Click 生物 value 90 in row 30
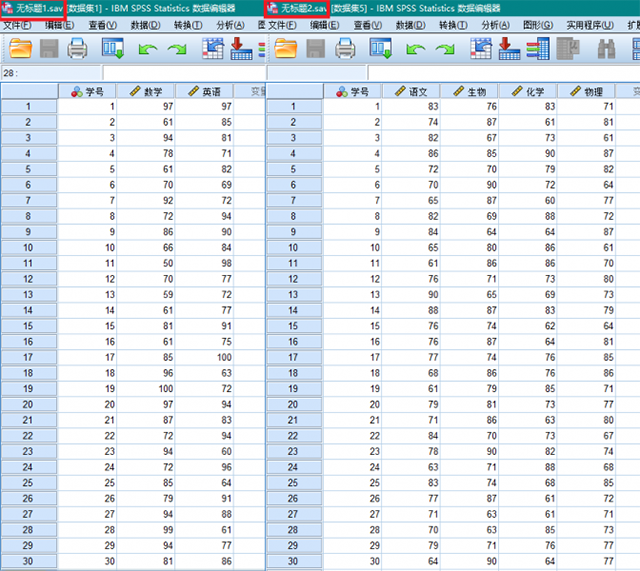Screen dimensions: 640x571 (469, 561)
